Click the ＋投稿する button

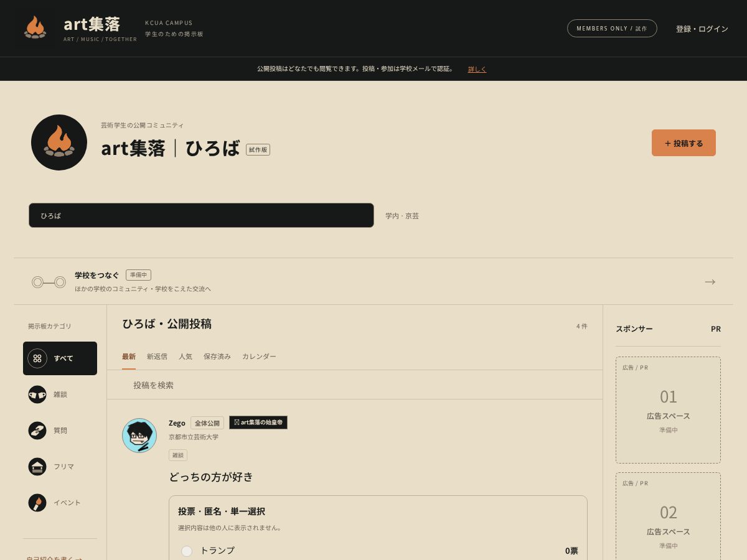(684, 143)
